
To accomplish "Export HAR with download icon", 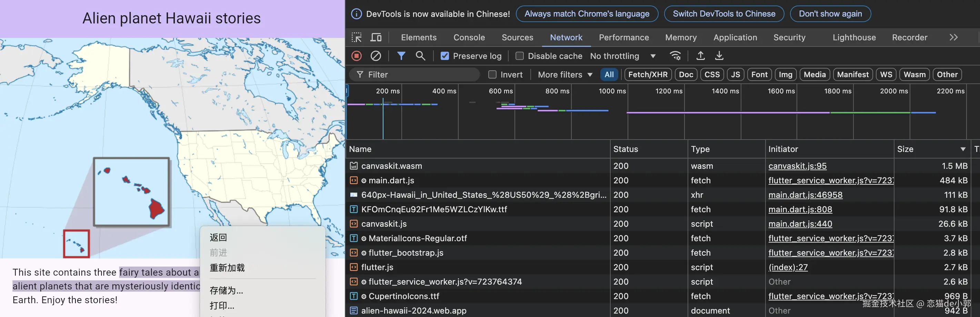I will (x=719, y=56).
